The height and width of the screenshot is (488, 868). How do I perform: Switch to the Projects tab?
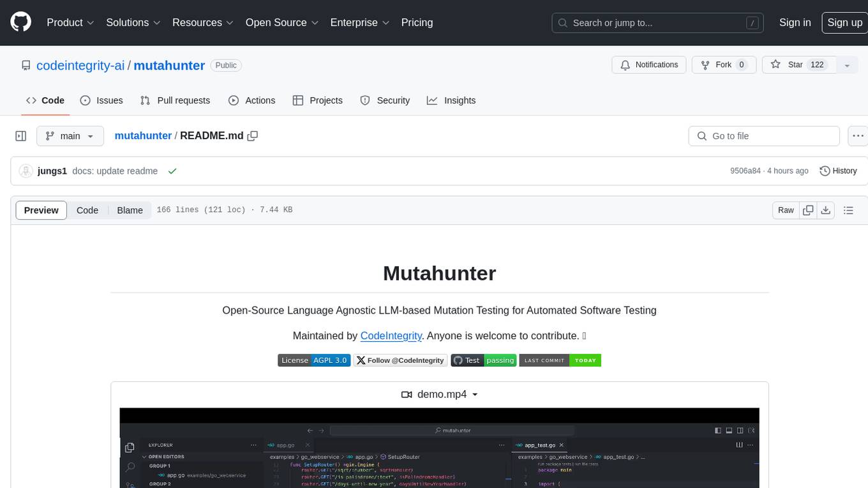[x=318, y=100]
